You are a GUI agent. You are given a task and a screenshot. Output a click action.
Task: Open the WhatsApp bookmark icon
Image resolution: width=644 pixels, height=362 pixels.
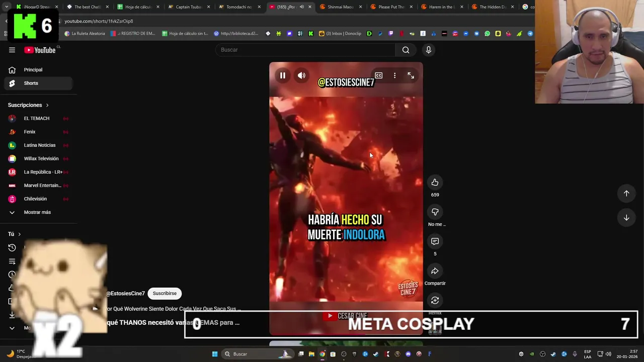(487, 34)
